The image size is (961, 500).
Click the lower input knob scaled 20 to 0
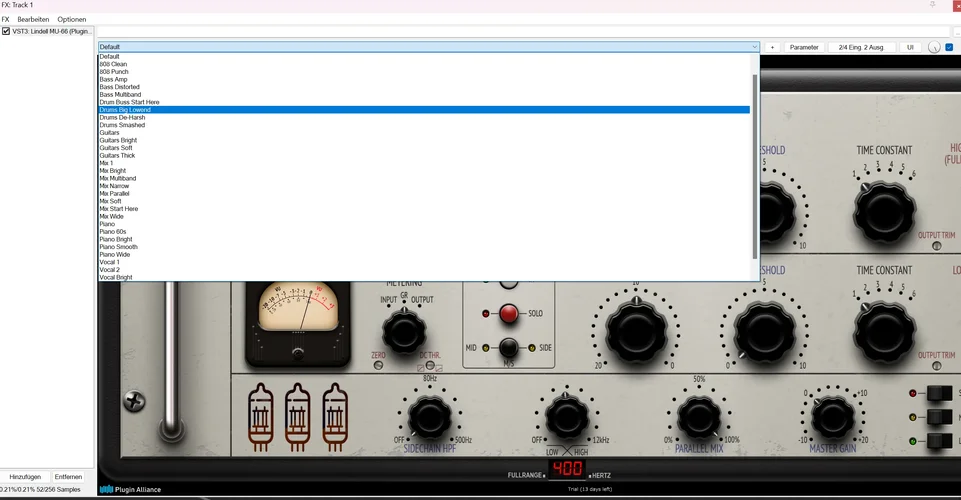coord(636,331)
